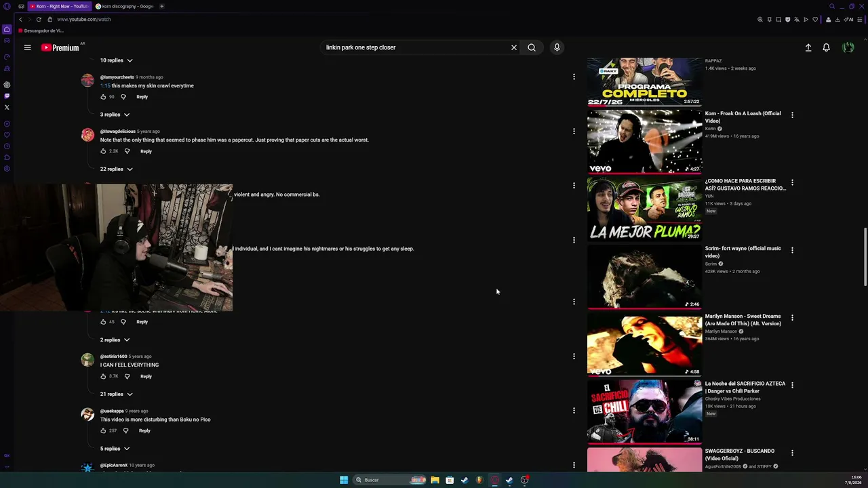
Task: Reply to the papercut comment
Action: pyautogui.click(x=146, y=151)
